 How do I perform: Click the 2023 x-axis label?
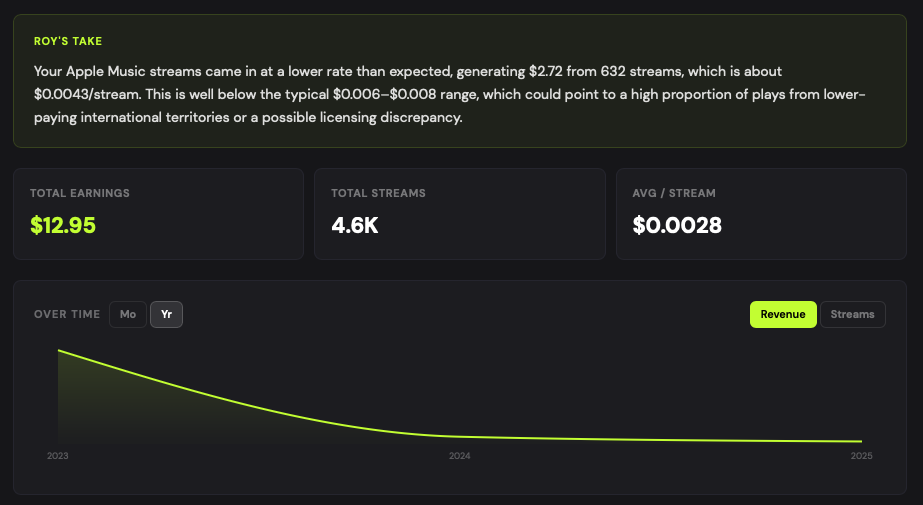click(x=58, y=456)
